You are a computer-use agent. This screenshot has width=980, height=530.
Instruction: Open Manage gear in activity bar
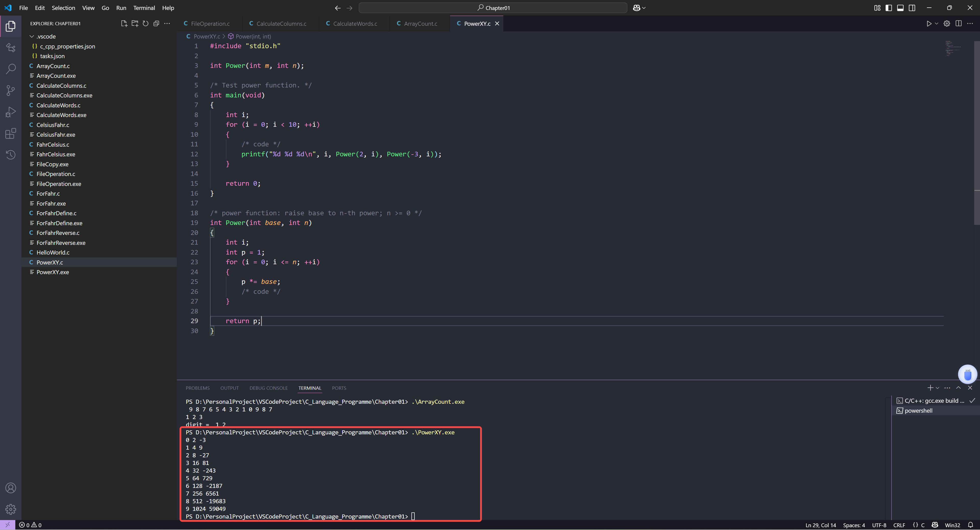(11, 509)
